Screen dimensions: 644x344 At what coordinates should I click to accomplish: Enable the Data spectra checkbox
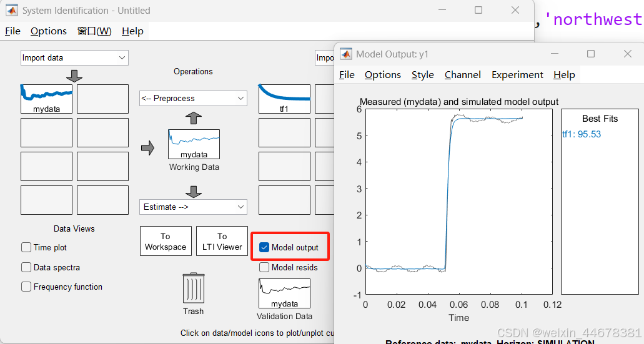pyautogui.click(x=26, y=267)
